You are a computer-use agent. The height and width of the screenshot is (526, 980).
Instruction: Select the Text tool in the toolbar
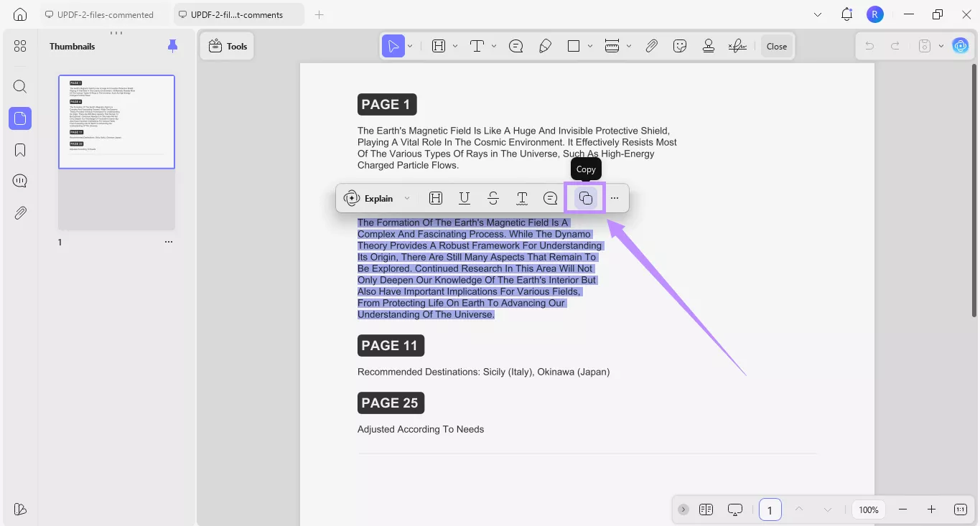(476, 45)
